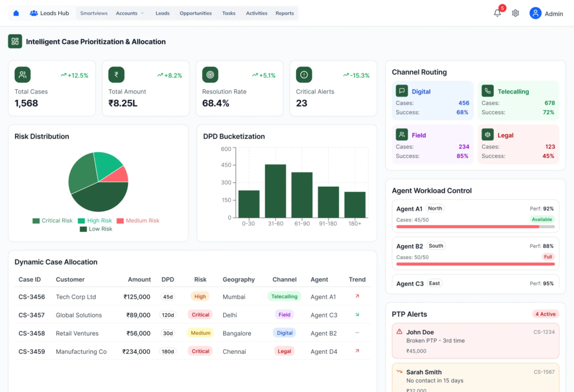Open the settings gear icon

point(516,13)
